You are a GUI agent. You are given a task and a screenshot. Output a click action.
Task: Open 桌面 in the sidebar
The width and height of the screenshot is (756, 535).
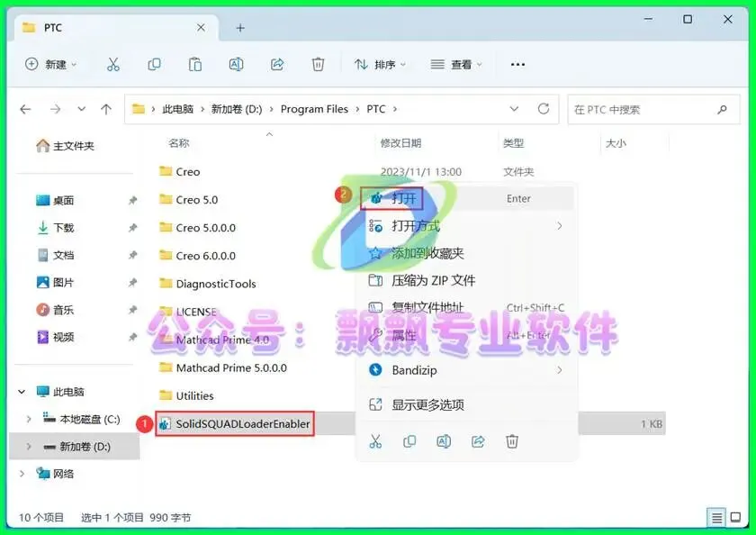pyautogui.click(x=55, y=200)
